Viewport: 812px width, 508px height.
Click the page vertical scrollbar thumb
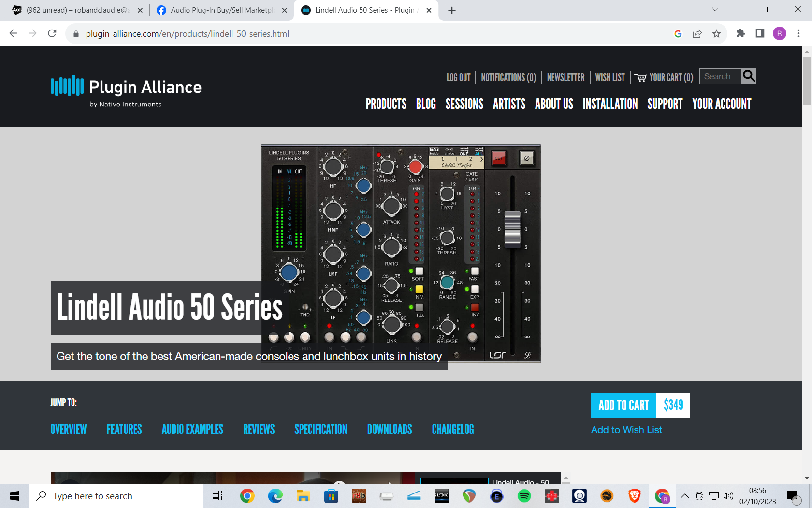807,80
